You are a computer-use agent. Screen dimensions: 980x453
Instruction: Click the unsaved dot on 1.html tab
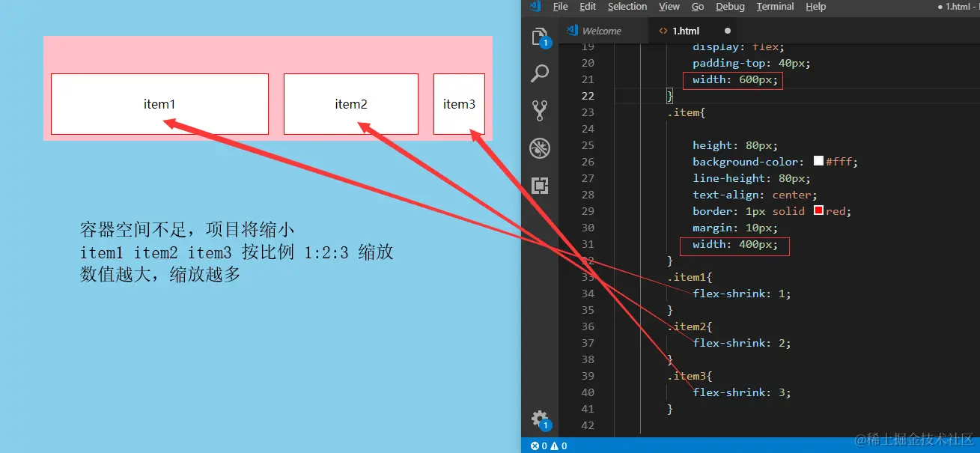tap(728, 31)
